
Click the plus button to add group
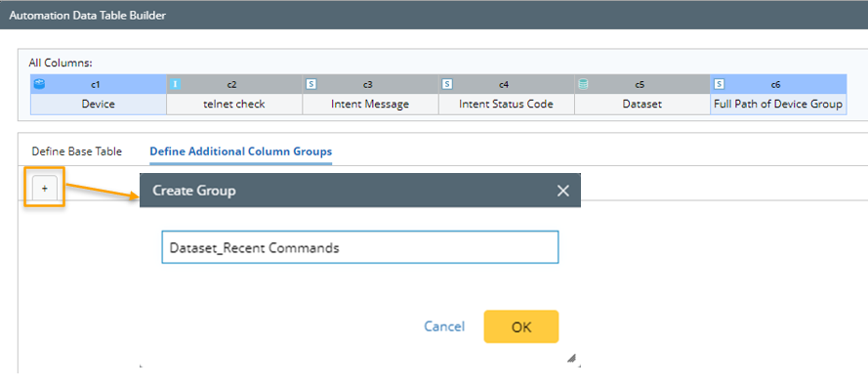click(x=45, y=189)
